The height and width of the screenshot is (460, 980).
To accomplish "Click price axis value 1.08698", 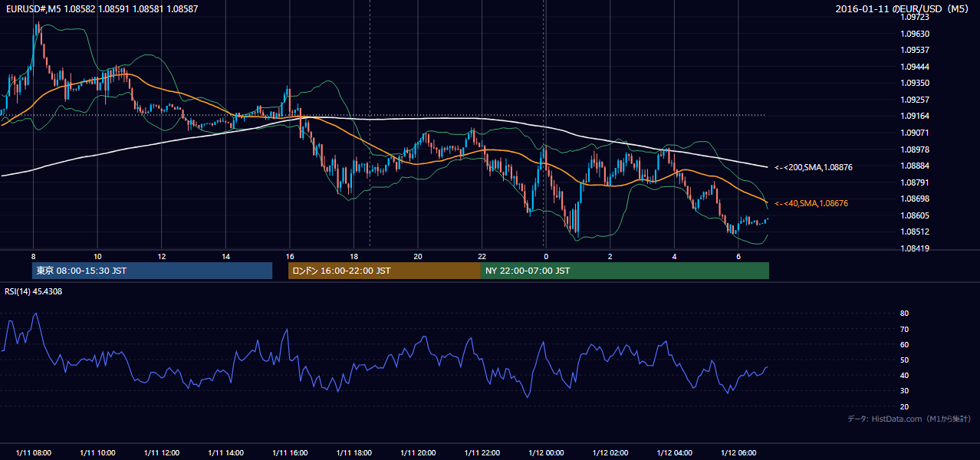I will [916, 199].
